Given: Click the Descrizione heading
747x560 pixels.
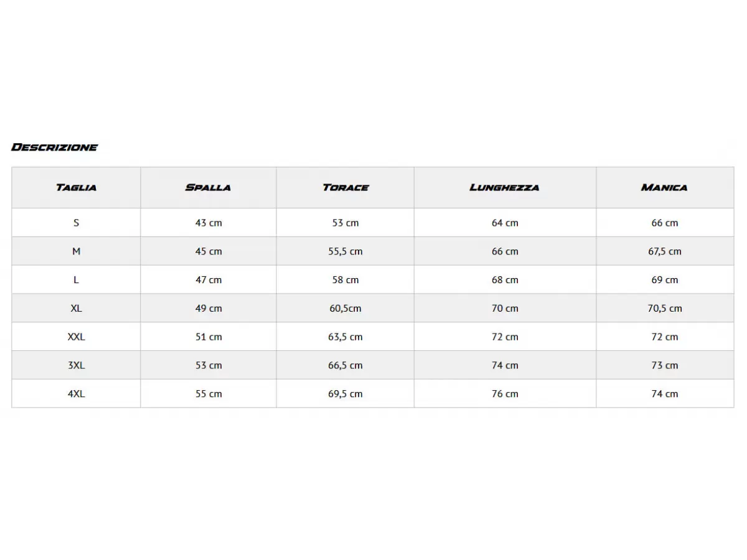Looking at the screenshot, I should [55, 147].
